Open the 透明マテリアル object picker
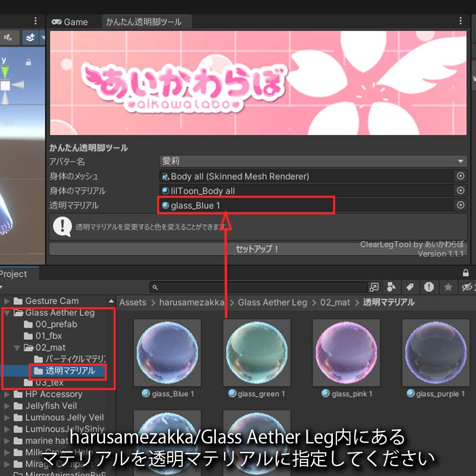The height and width of the screenshot is (476, 476). point(460,205)
